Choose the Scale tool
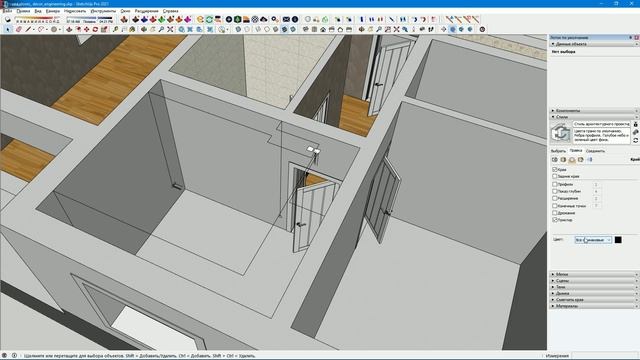This screenshot has width=640, height=360. (104, 29)
